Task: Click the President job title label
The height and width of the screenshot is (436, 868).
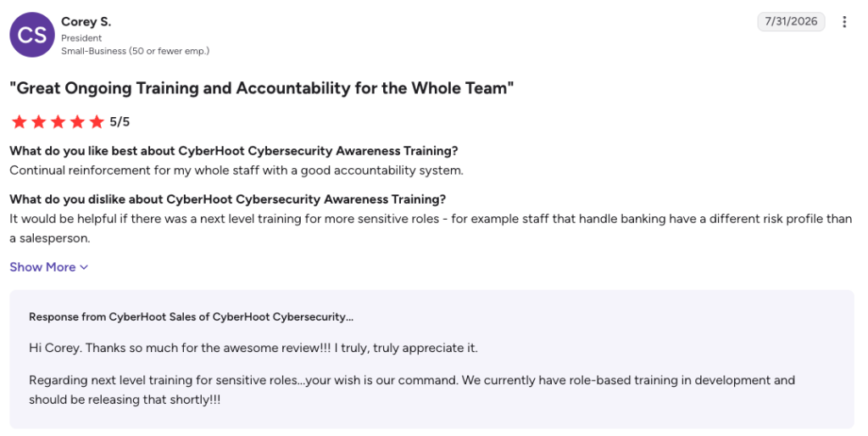Action: coord(81,38)
